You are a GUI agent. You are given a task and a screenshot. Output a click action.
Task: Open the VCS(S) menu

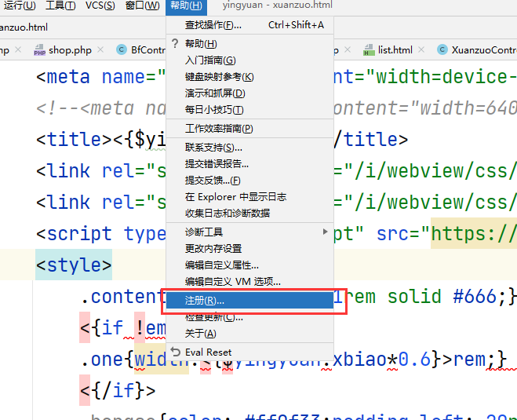coord(100,5)
